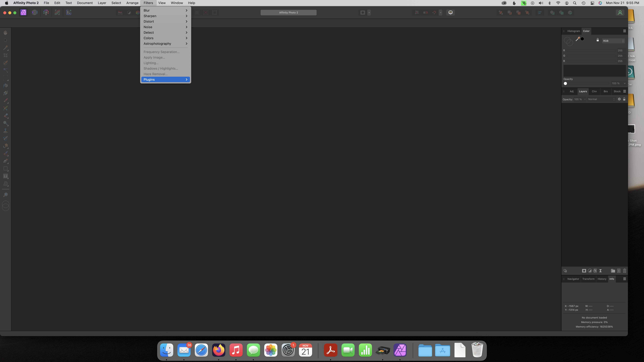
Task: Pick a color with the eyedropper icon
Action: [x=577, y=39]
